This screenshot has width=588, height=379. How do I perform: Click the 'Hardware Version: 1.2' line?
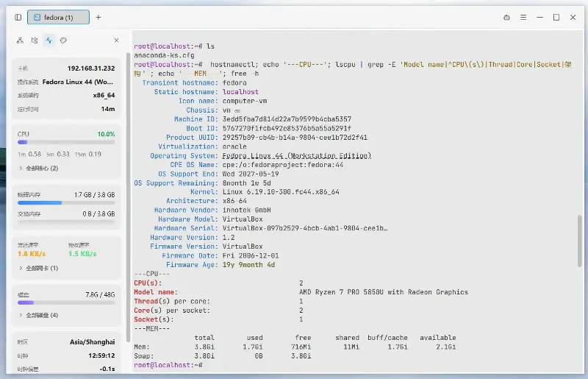pos(192,238)
